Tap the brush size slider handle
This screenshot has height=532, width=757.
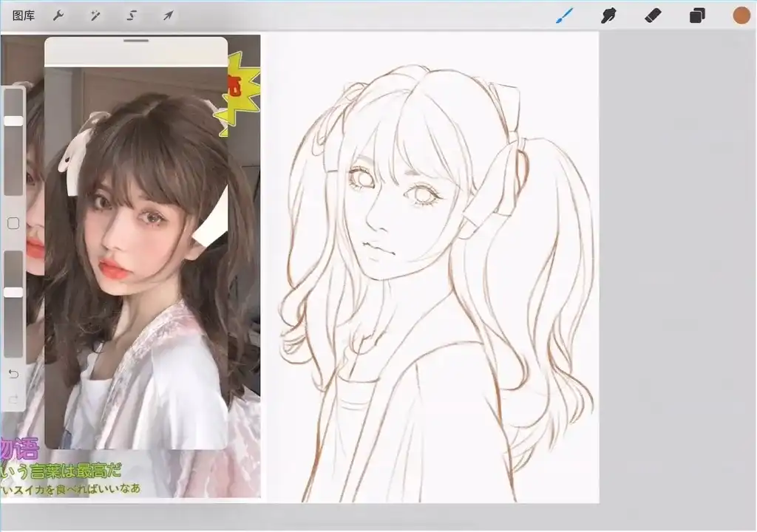(13, 120)
